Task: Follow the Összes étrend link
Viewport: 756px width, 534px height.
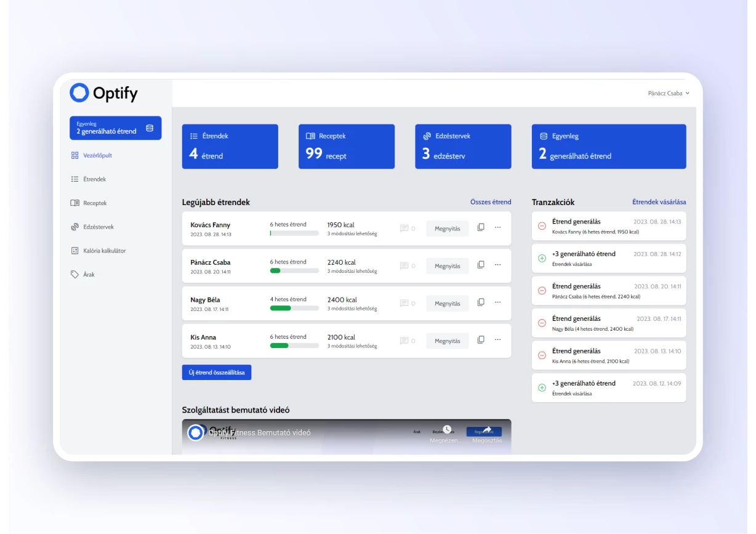Action: pos(491,202)
